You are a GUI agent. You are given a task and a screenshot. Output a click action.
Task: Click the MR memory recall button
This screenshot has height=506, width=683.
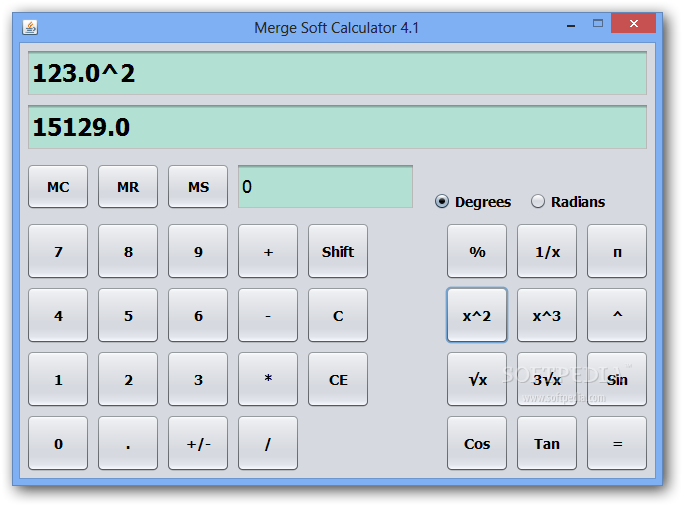click(x=128, y=186)
